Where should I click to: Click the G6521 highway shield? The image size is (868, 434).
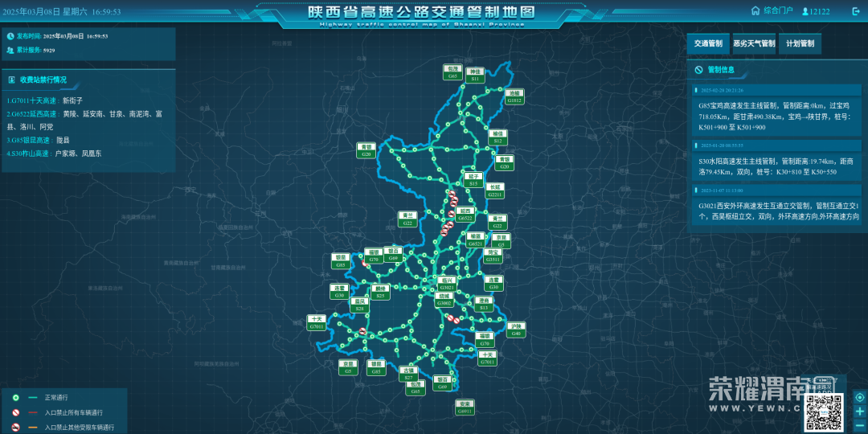coord(475,240)
